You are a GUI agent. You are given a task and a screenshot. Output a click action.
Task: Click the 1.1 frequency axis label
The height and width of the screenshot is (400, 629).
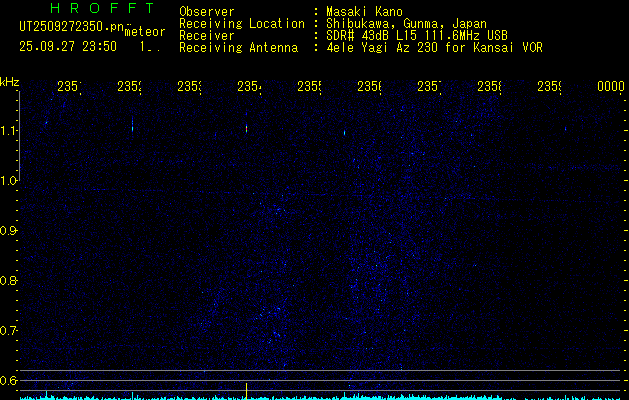(8, 130)
